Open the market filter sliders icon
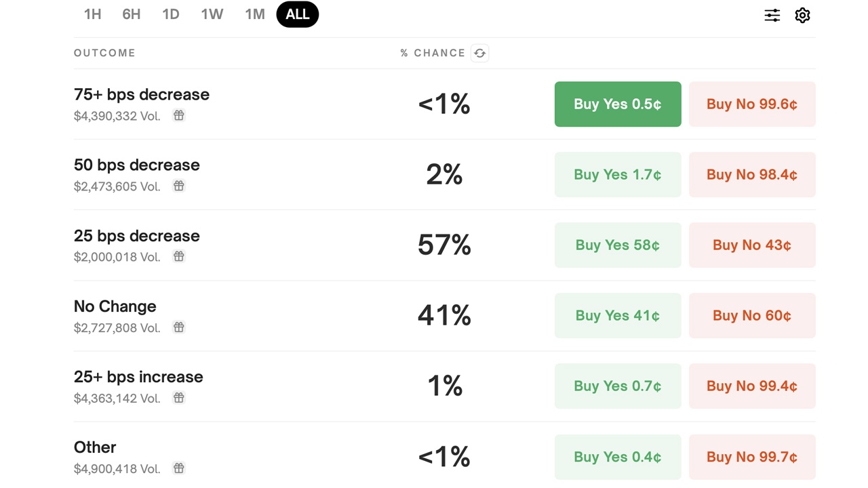868x488 pixels. [x=772, y=15]
